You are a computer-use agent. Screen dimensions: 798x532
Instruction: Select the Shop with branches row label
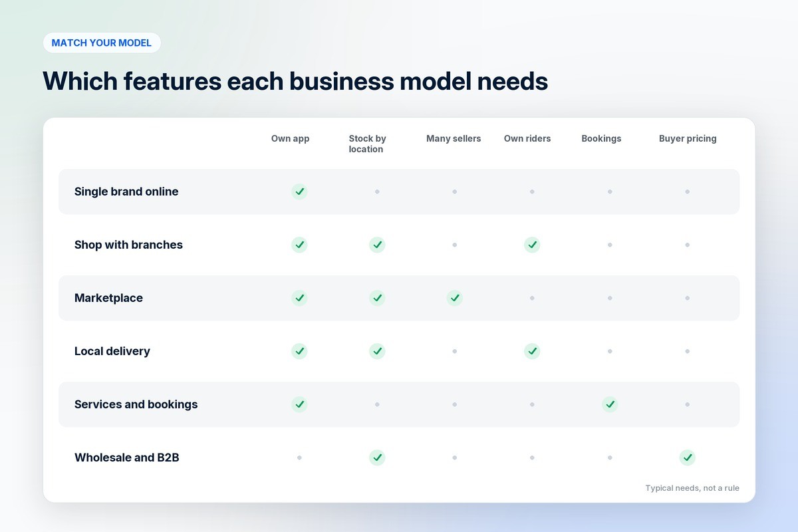128,245
